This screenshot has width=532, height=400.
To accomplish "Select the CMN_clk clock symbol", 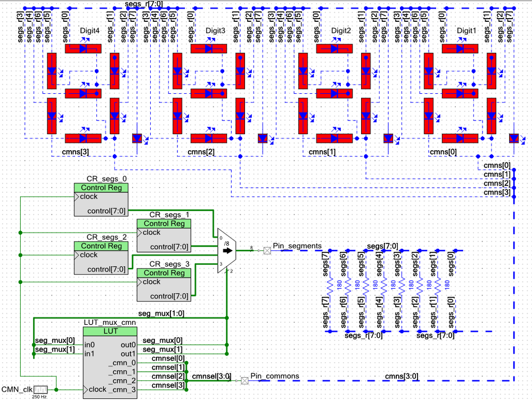I will pyautogui.click(x=40, y=389).
